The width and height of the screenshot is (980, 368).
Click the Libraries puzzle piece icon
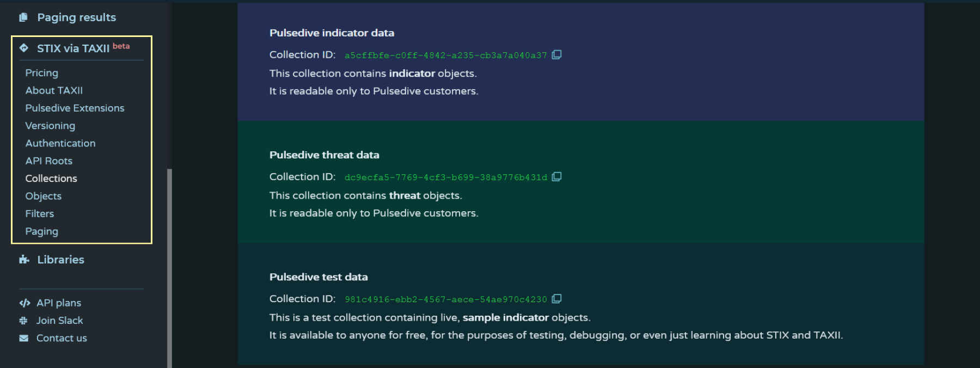(x=24, y=259)
